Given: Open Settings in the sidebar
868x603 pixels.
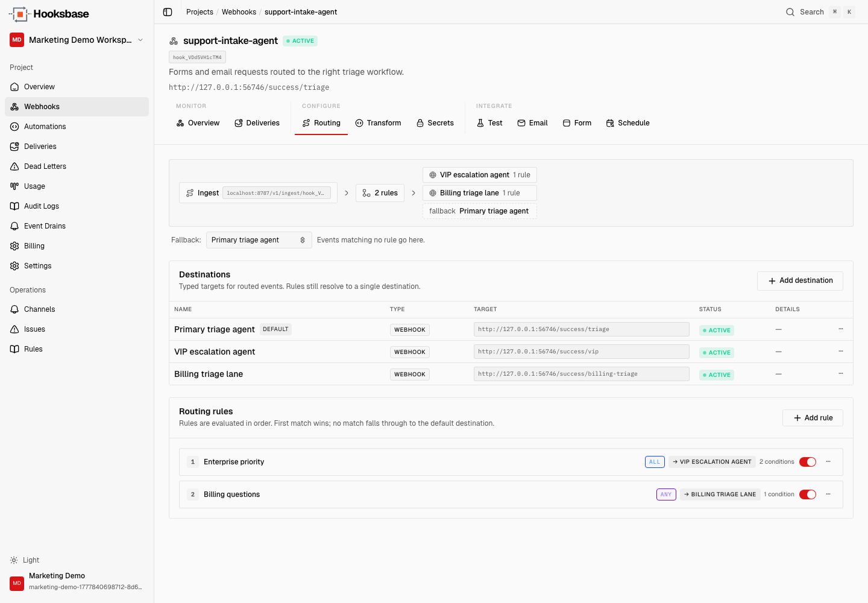Looking at the screenshot, I should point(77,266).
